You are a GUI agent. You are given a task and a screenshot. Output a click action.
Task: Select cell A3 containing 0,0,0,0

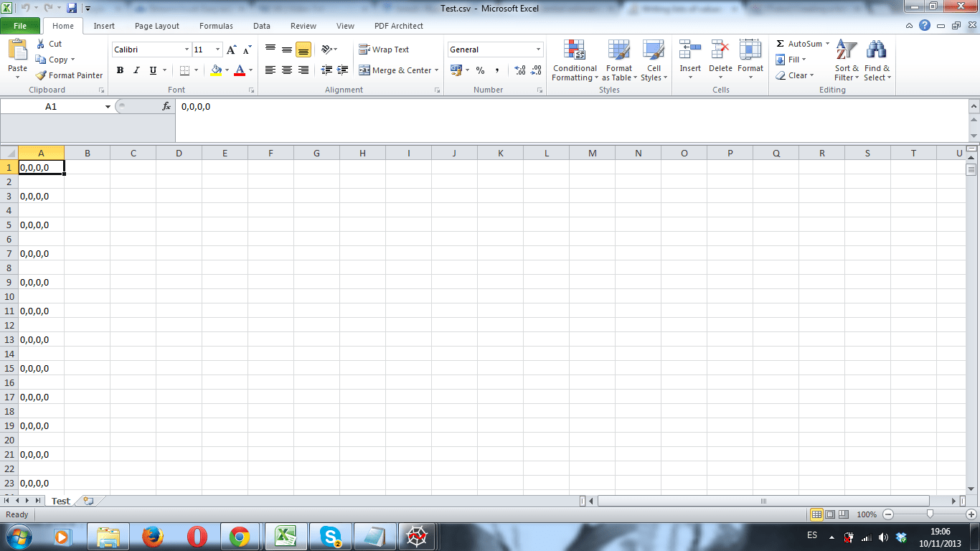pos(41,195)
